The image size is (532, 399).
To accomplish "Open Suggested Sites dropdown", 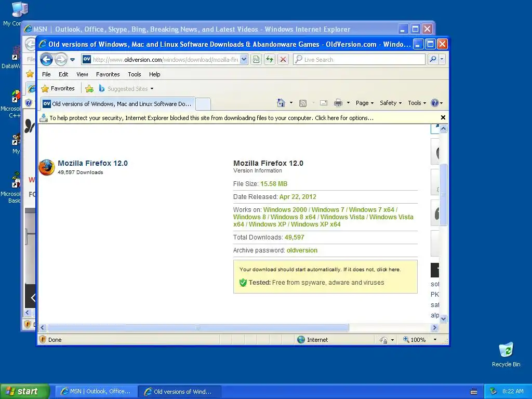I will [x=126, y=89].
